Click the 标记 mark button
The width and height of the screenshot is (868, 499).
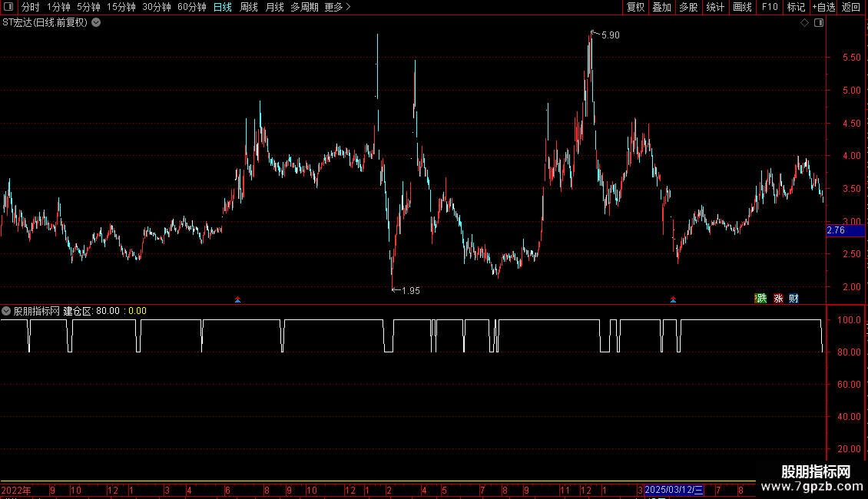pos(796,7)
